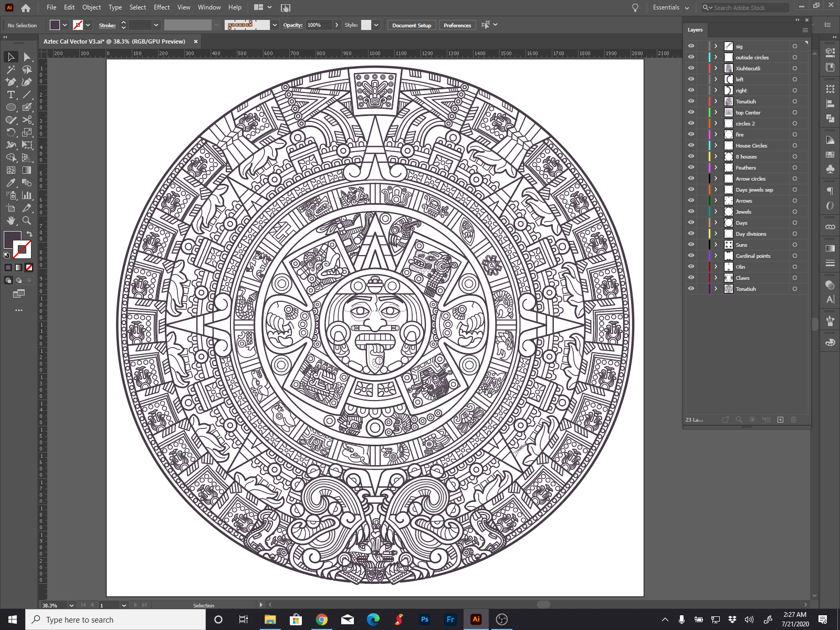The image size is (840, 630).
Task: Select the Selection tool arrow
Action: tap(11, 57)
